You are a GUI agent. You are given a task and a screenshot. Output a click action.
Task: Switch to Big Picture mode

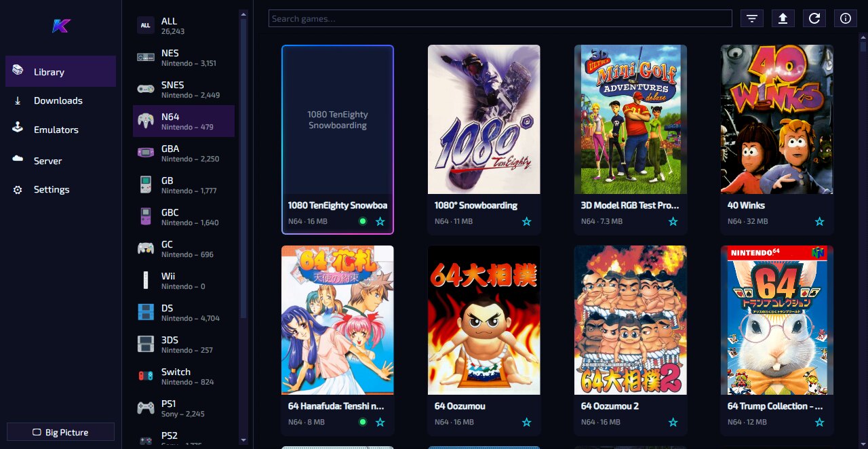coord(60,432)
